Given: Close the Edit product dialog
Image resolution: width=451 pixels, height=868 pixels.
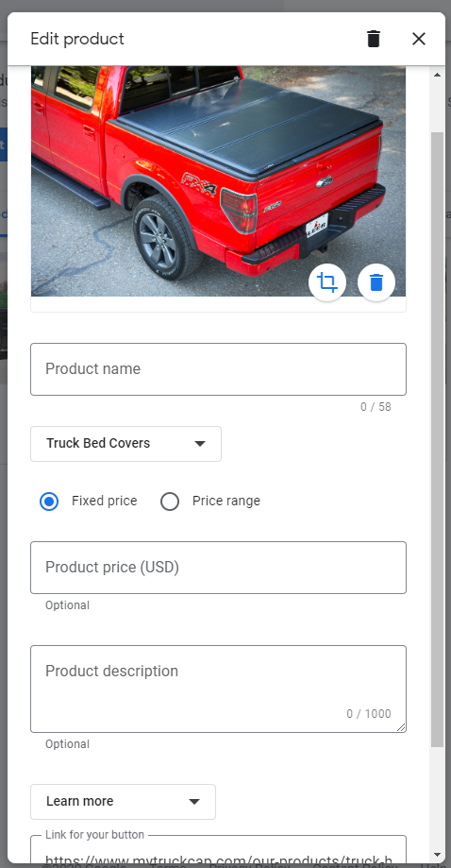Looking at the screenshot, I should (x=419, y=39).
